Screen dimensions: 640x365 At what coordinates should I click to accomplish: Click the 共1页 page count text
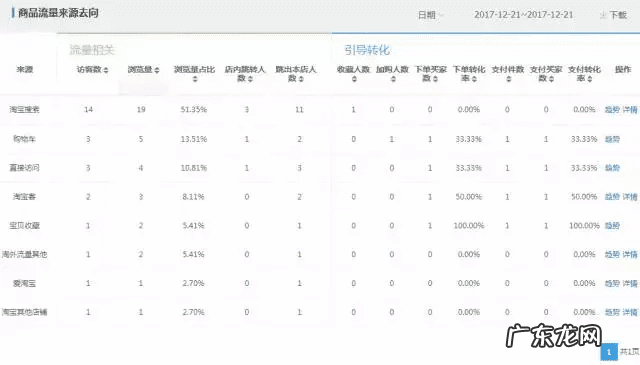[629, 352]
